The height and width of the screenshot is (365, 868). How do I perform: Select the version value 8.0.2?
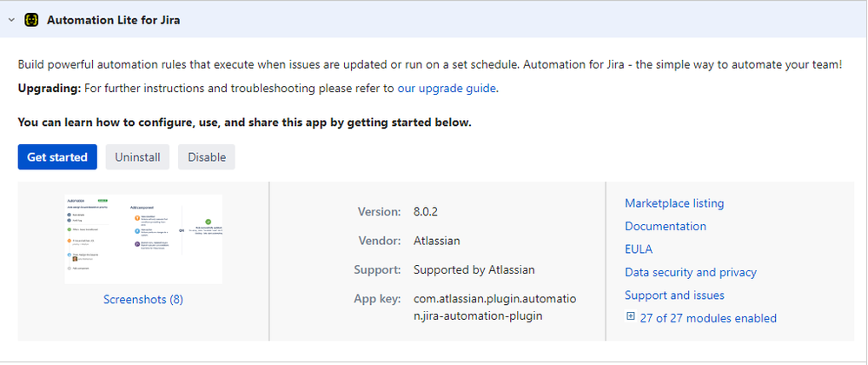426,211
